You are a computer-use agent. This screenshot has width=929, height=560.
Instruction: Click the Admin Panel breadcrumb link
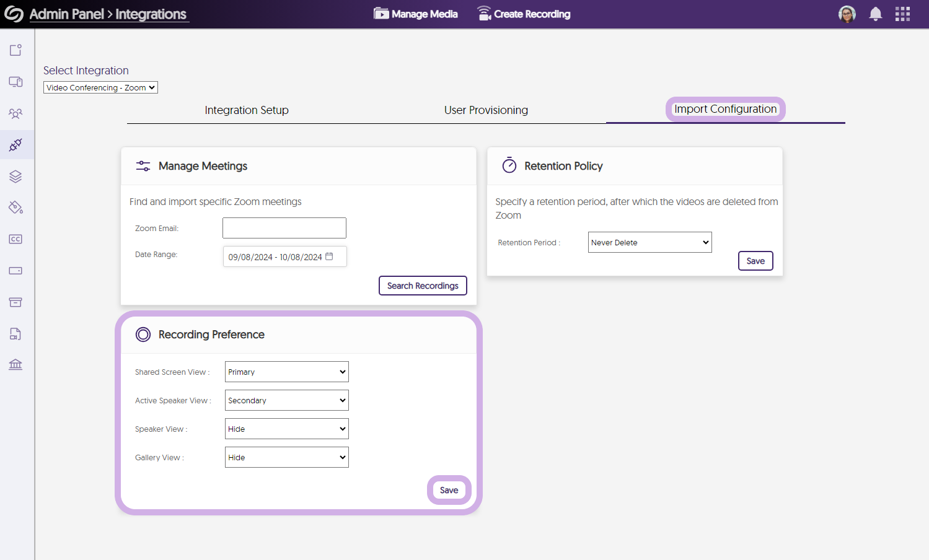[x=67, y=14]
